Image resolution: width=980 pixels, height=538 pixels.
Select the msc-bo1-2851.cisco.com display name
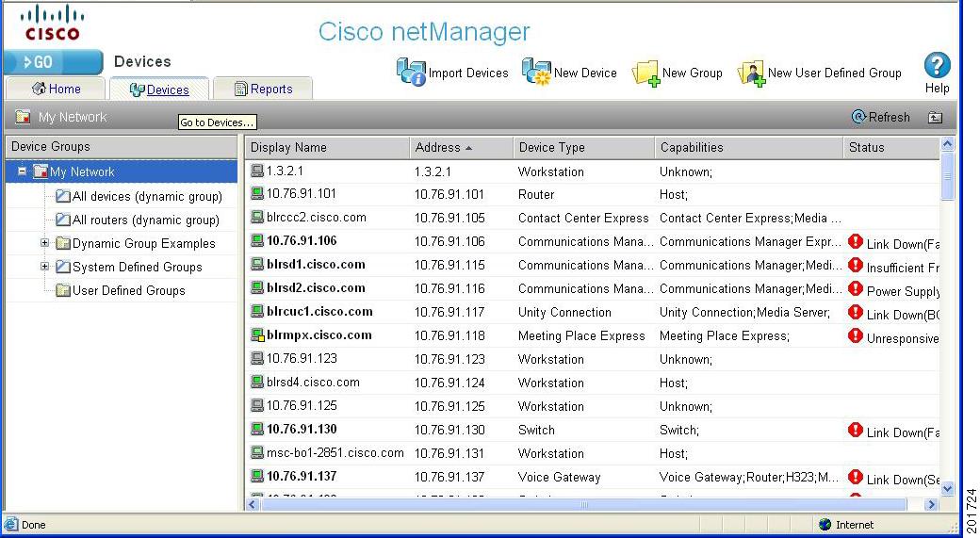[335, 452]
